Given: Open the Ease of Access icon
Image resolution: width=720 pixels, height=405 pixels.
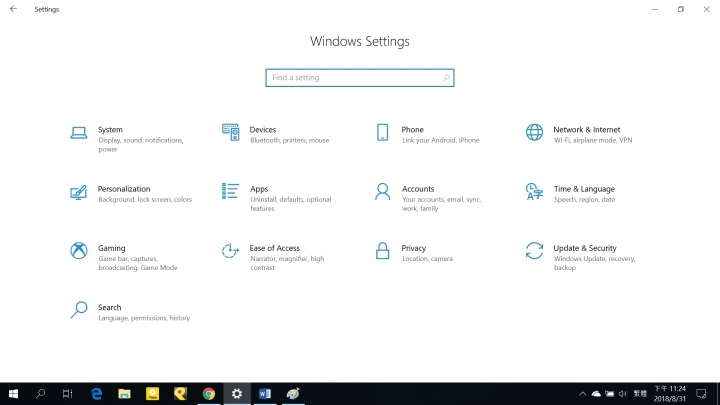Looking at the screenshot, I should coord(231,251).
